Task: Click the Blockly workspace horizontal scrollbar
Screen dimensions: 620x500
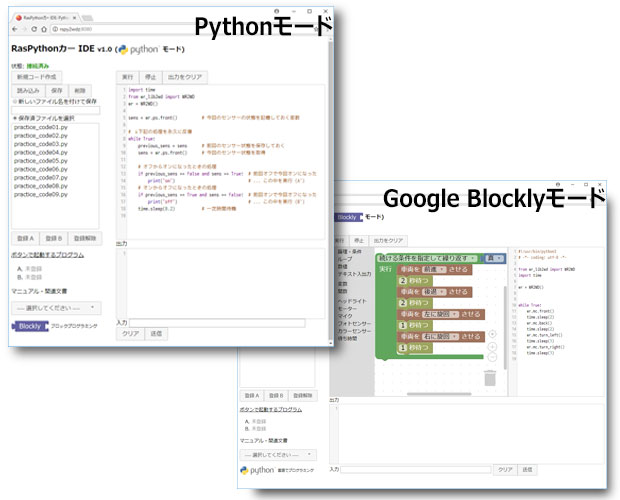Action: pos(439,394)
